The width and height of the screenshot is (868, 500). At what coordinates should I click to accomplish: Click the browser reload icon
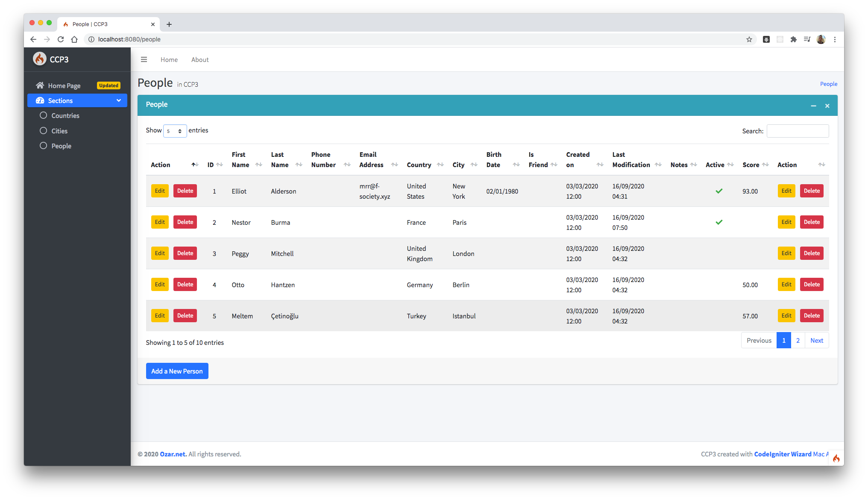click(x=61, y=39)
